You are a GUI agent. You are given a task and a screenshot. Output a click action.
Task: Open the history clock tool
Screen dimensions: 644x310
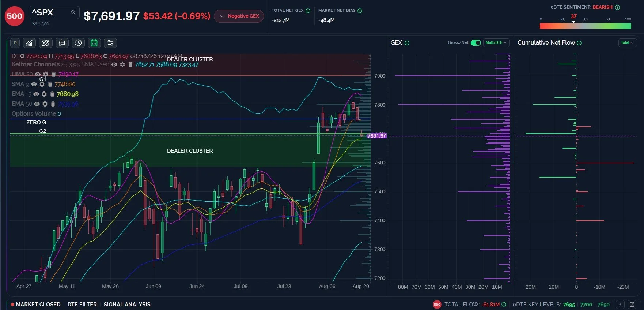click(x=78, y=43)
